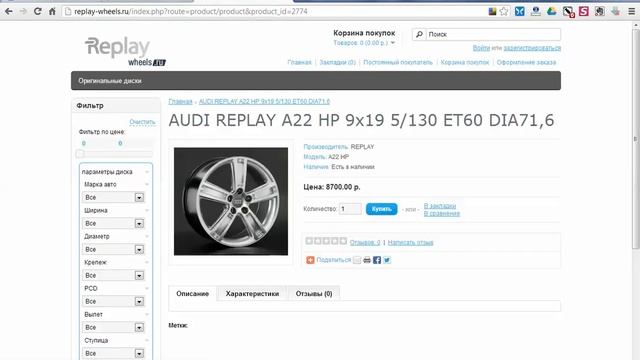Go back with the browser back arrow
Image resolution: width=640 pixels, height=360 pixels.
[x=9, y=11]
